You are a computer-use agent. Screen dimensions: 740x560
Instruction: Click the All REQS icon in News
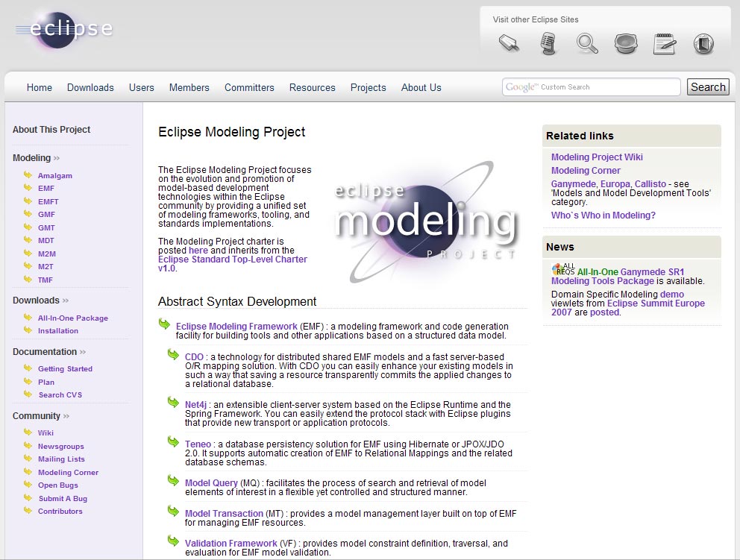(563, 269)
